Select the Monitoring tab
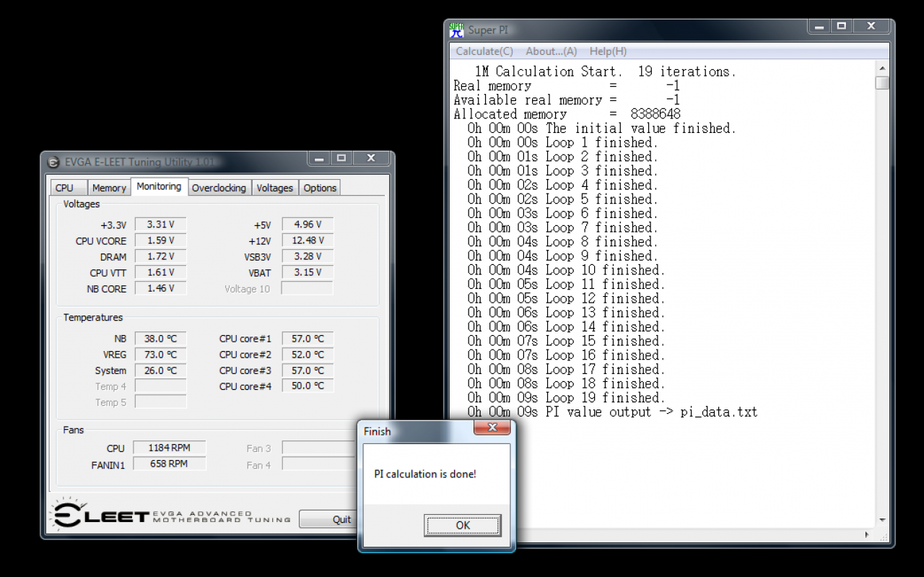The height and width of the screenshot is (577, 924). tap(159, 186)
